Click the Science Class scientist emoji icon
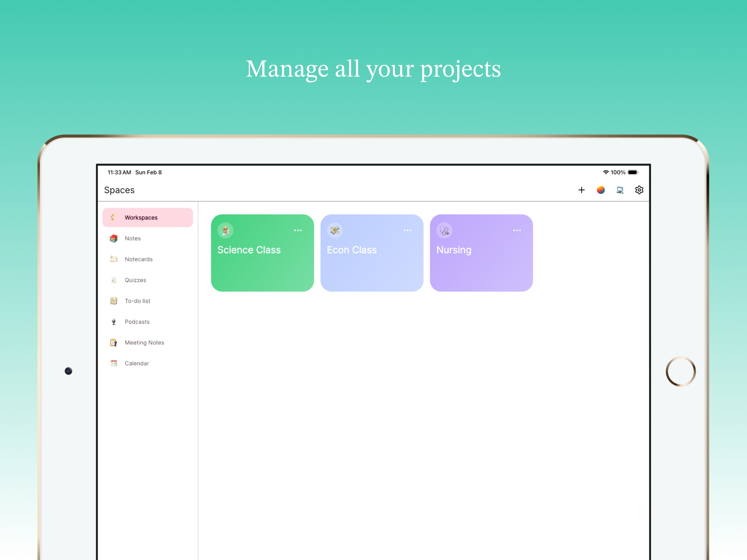This screenshot has width=747, height=560. tap(226, 231)
